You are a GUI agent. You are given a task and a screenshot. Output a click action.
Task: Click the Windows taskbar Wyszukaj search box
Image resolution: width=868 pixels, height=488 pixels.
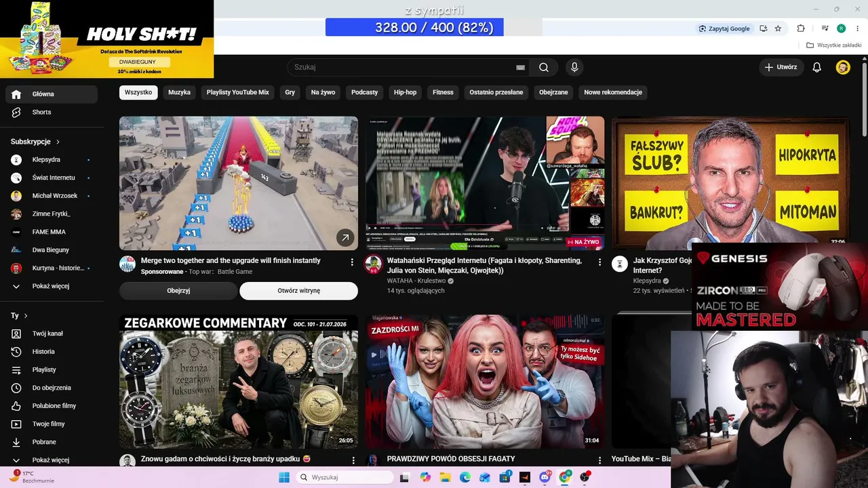click(x=344, y=477)
